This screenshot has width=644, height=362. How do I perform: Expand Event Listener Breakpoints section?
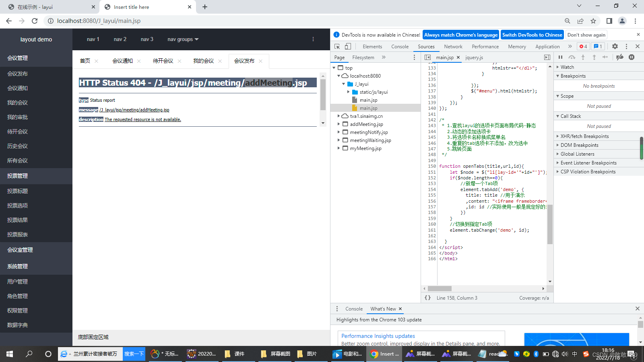coord(599,163)
